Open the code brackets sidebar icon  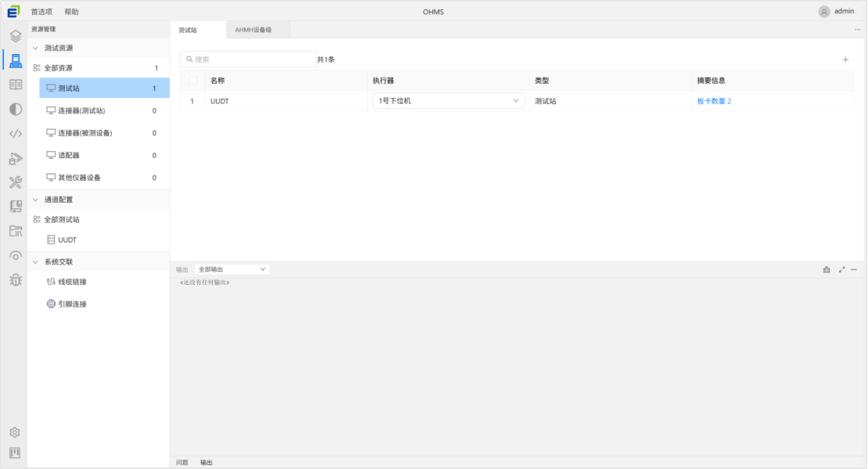[16, 133]
